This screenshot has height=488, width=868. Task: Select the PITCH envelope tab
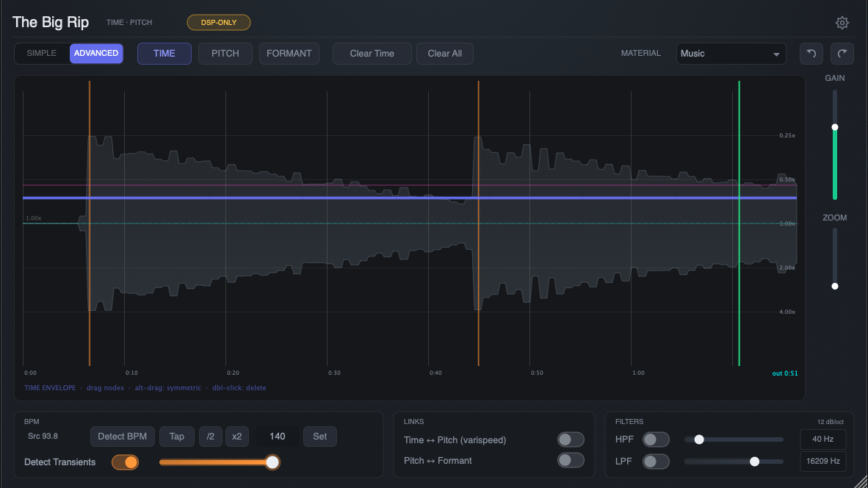point(225,54)
